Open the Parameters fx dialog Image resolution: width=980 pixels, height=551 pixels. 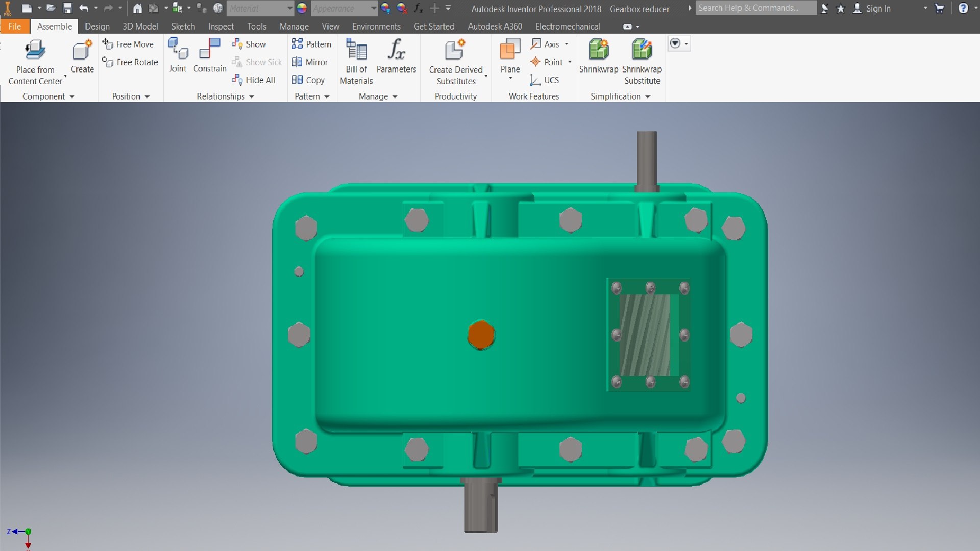[396, 56]
